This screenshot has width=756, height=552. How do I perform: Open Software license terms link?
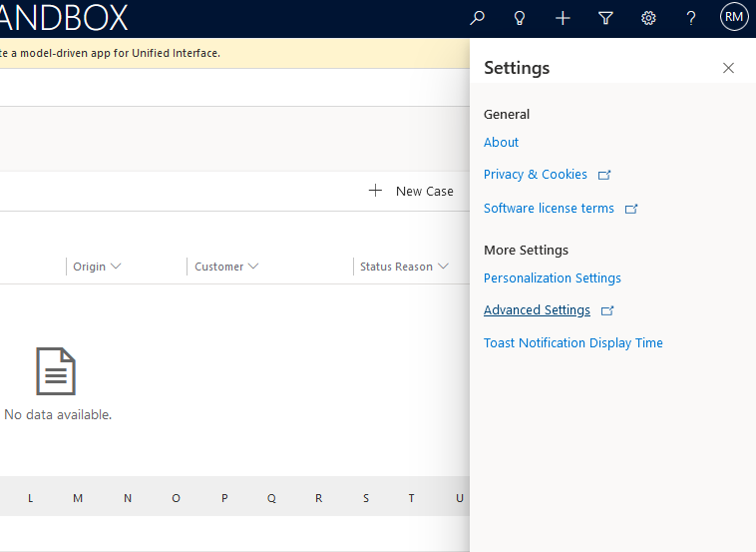coord(549,209)
